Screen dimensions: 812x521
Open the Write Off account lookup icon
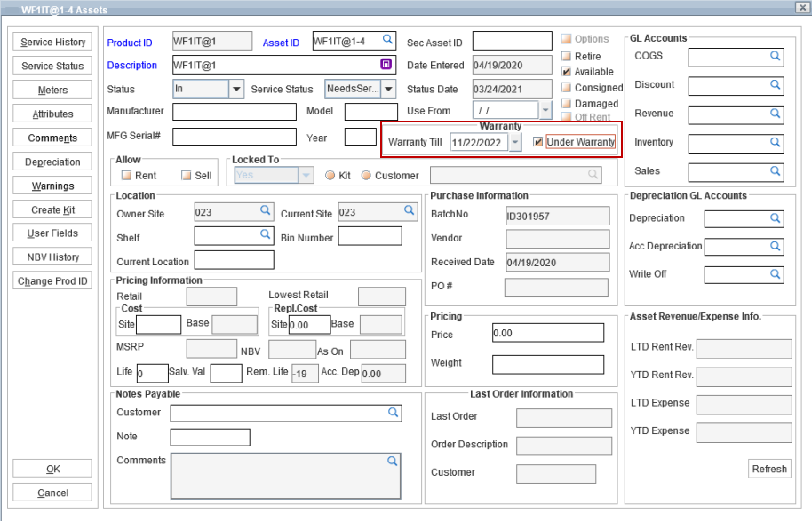775,274
